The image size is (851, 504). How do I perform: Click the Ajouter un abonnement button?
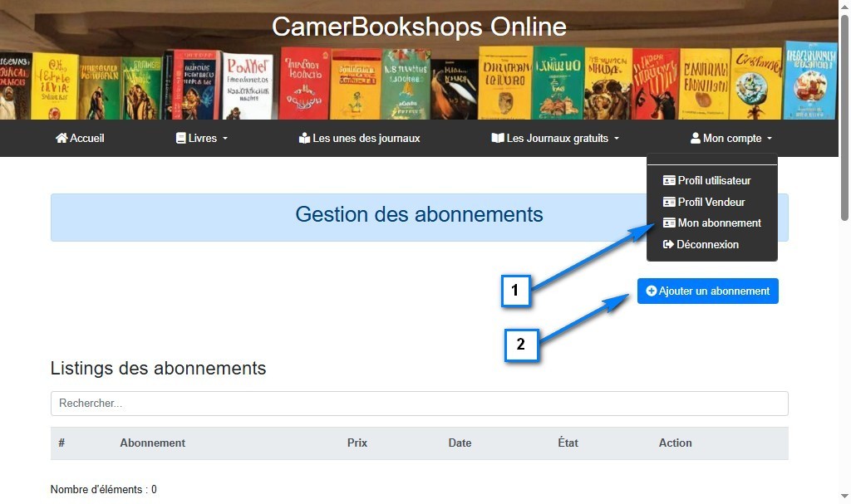tap(708, 291)
